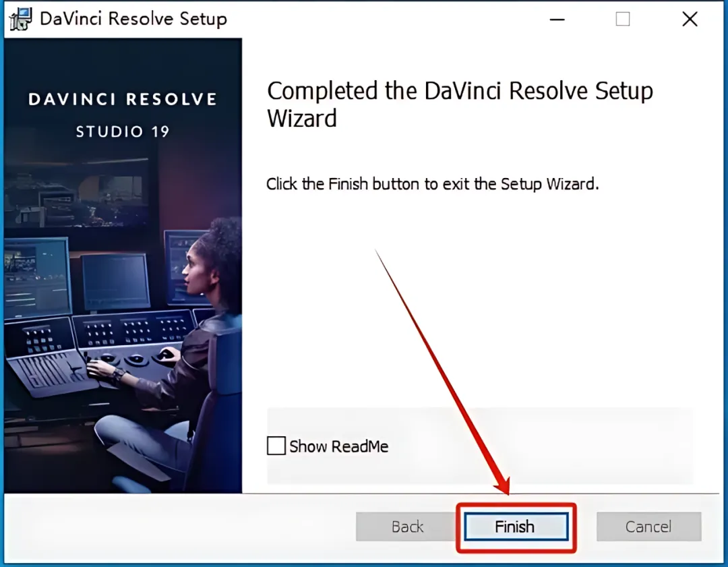Click the Completed Setup Wizard heading
728x567 pixels.
tap(460, 104)
